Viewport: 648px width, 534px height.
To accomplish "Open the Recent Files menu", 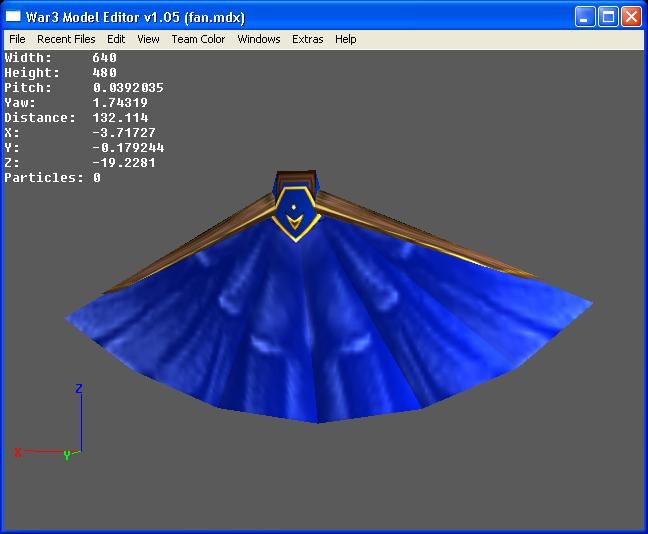I will (x=66, y=39).
